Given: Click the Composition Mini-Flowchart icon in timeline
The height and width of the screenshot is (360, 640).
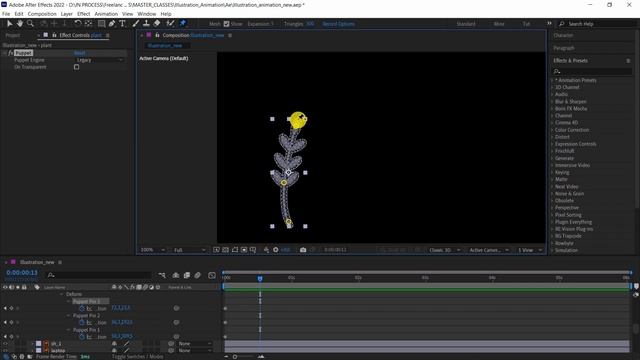Looking at the screenshot, I should pyautogui.click(x=162, y=276).
